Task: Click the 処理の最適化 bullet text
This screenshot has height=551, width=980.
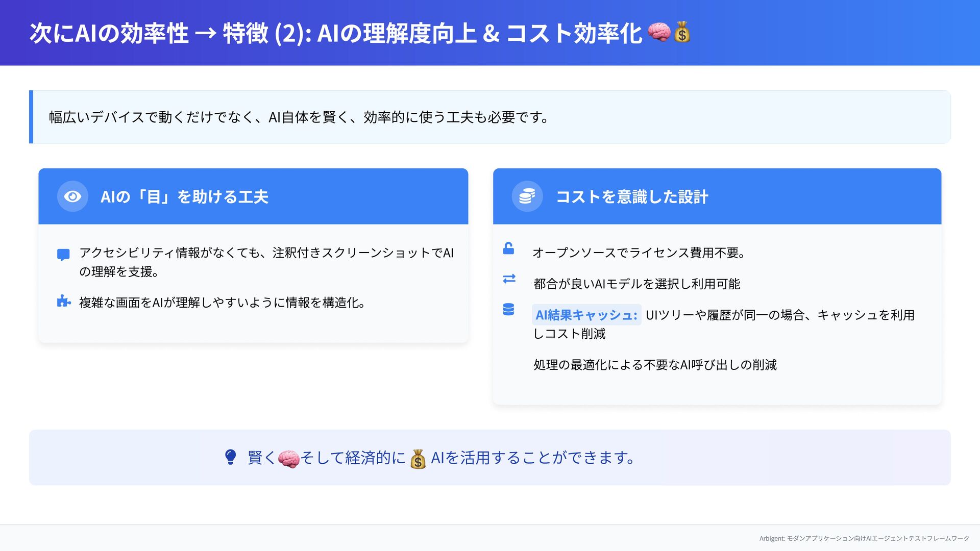Action: point(655,365)
